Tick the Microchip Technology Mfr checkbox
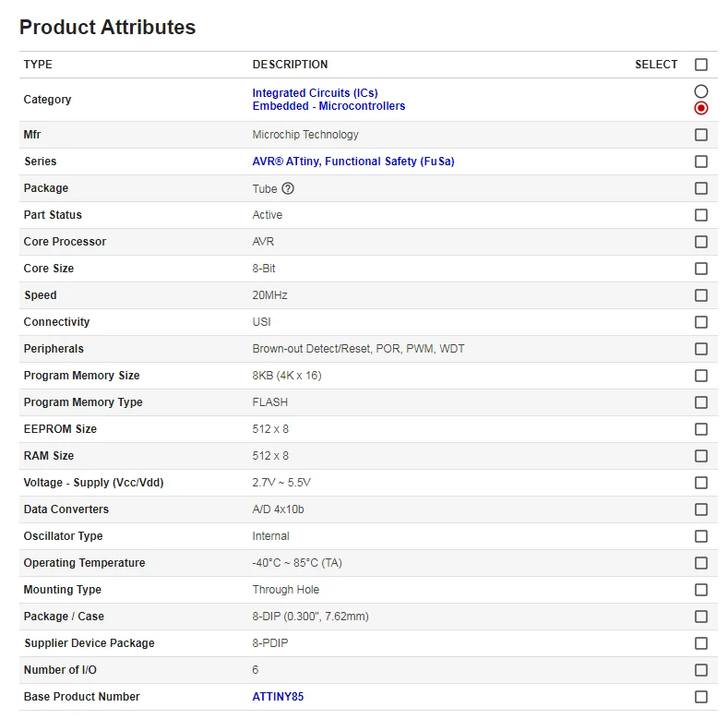Viewport: 728px width, 719px height. pyautogui.click(x=701, y=135)
